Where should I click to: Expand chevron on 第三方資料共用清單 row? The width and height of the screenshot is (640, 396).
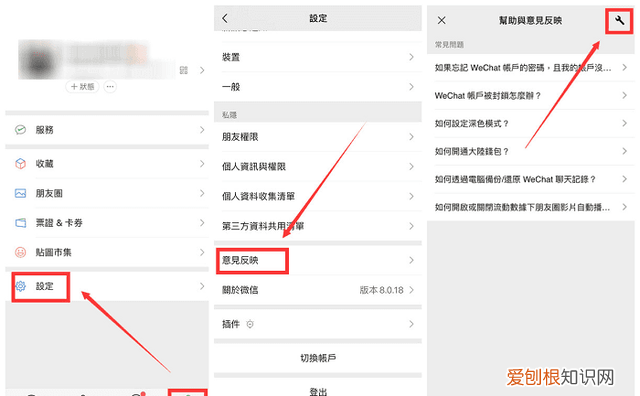click(x=411, y=226)
